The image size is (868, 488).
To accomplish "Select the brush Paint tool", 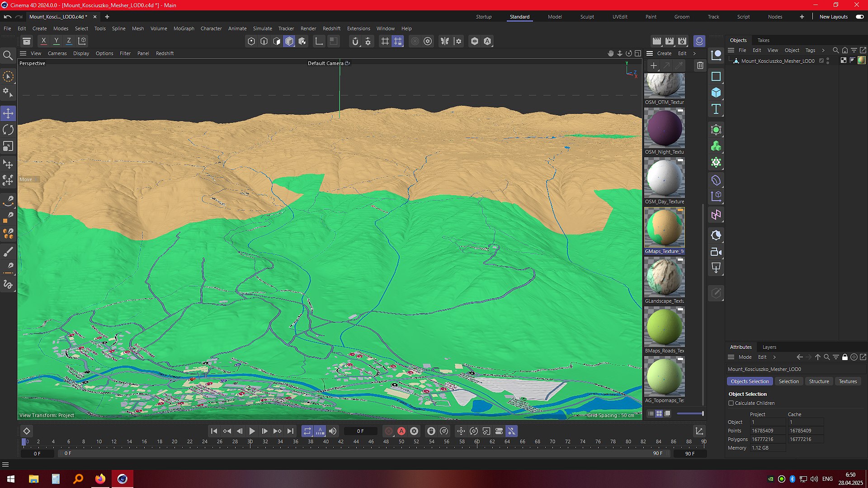I will pyautogui.click(x=8, y=252).
